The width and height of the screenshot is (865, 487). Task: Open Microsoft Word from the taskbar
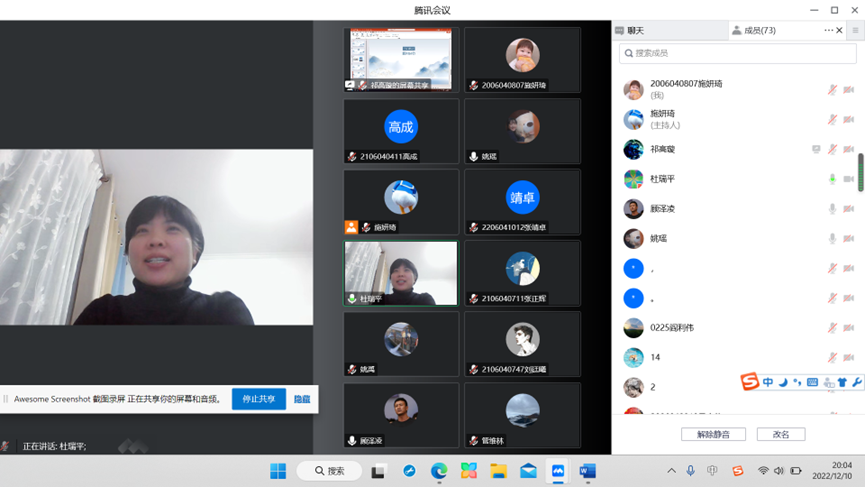click(587, 471)
